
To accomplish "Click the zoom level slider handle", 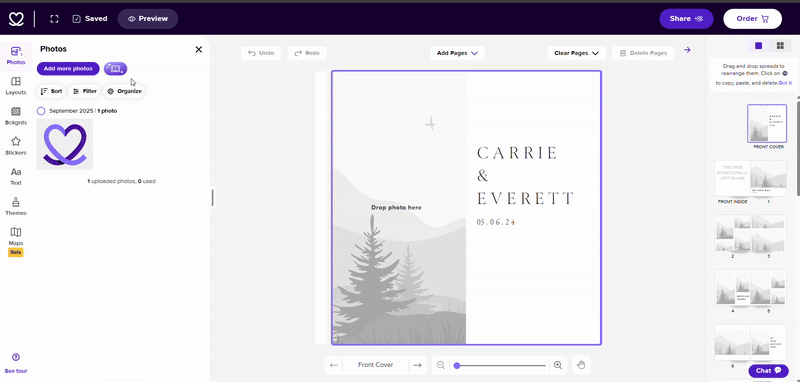I will (x=457, y=365).
